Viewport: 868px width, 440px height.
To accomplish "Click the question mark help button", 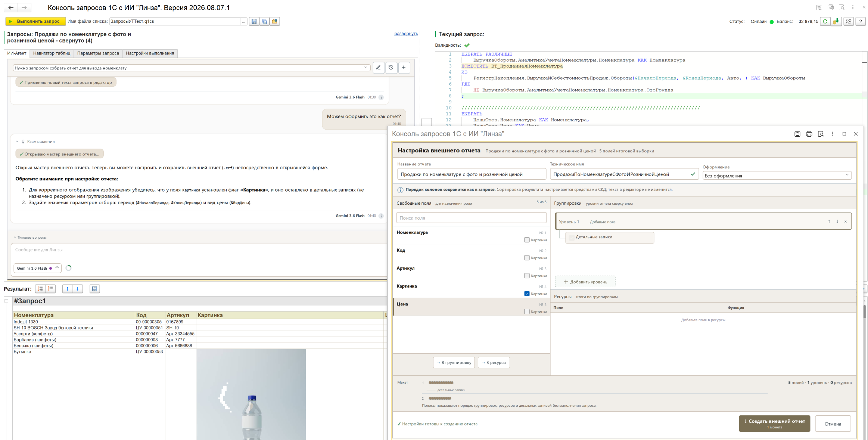I will pyautogui.click(x=861, y=21).
